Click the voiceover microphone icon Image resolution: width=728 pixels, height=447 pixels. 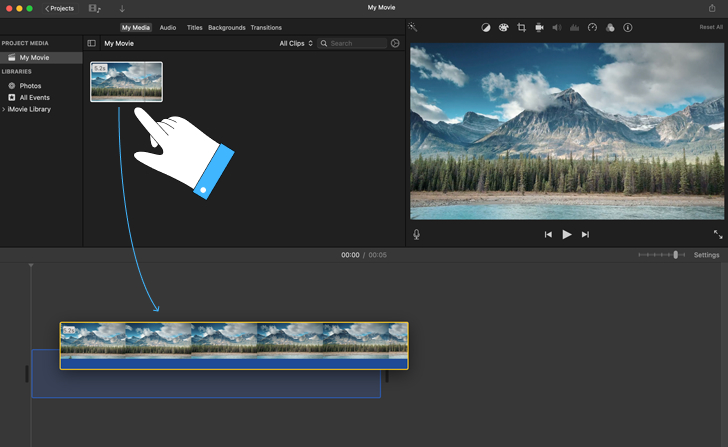click(x=416, y=234)
